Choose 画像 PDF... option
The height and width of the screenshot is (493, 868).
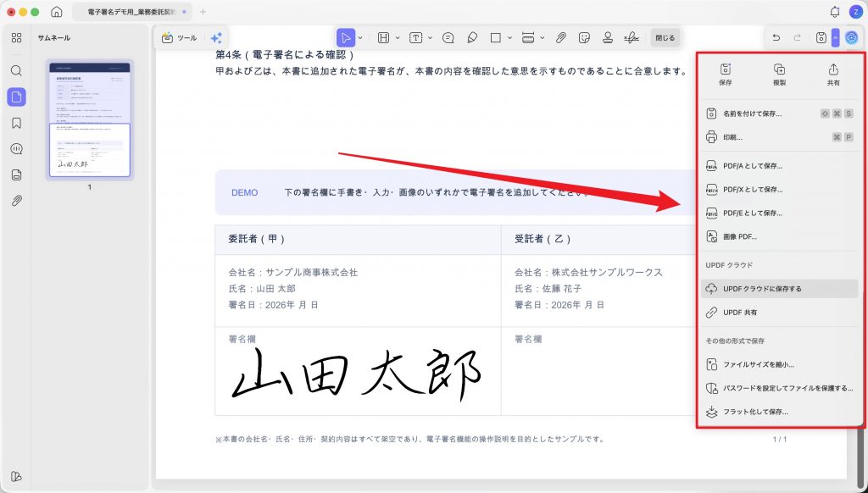780,236
